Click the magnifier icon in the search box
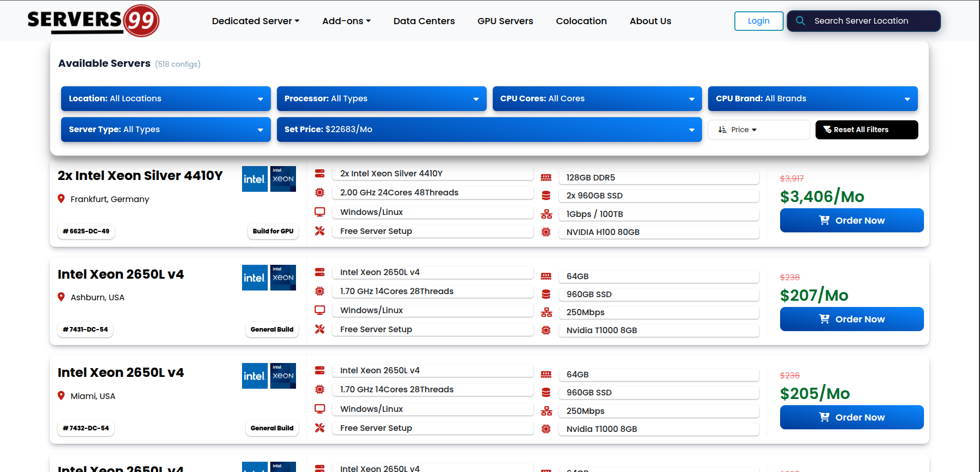Image resolution: width=980 pixels, height=472 pixels. (x=800, y=21)
